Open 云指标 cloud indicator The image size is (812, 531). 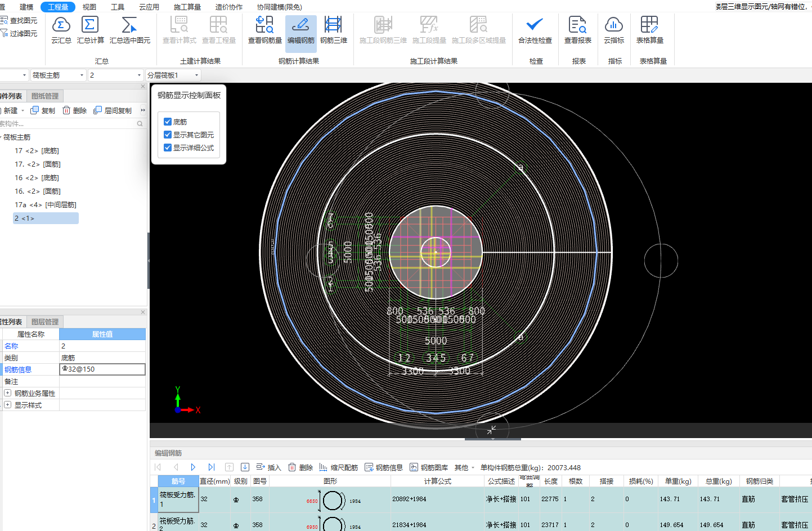coord(614,30)
